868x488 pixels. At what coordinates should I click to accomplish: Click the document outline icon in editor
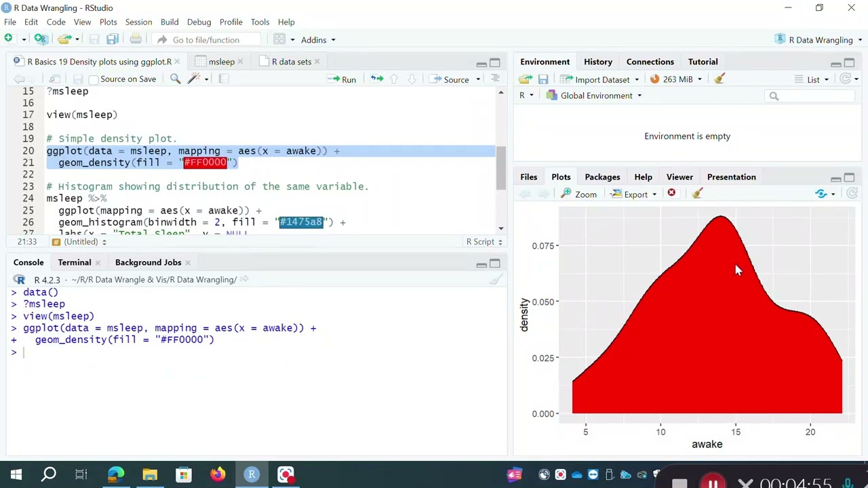pos(495,79)
